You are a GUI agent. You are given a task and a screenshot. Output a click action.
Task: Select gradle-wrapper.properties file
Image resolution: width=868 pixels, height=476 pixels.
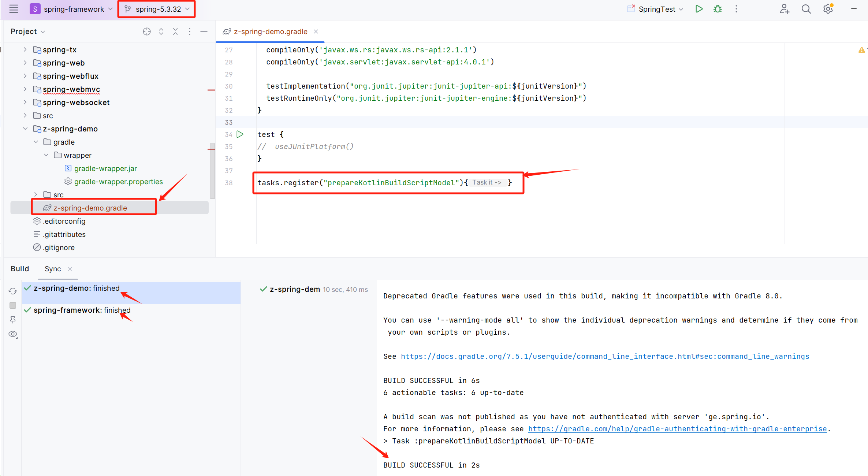click(x=118, y=182)
